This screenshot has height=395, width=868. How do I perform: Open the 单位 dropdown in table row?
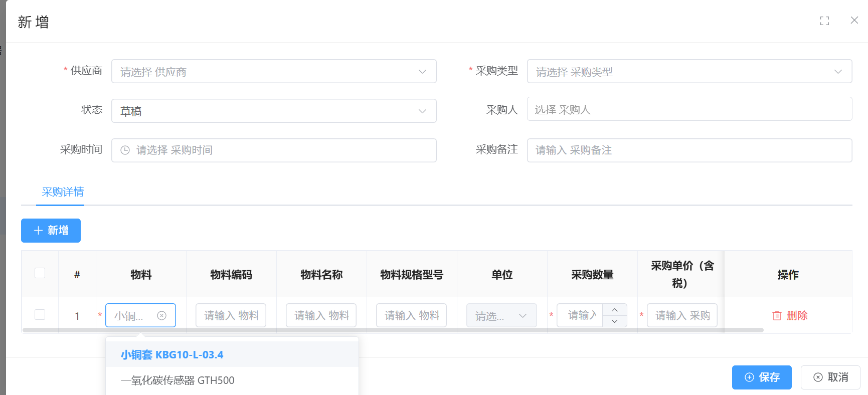pyautogui.click(x=501, y=316)
